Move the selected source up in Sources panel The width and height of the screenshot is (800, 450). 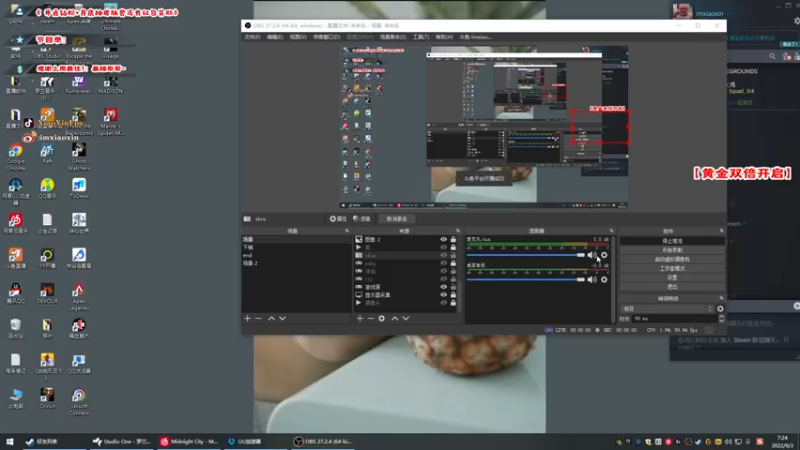coord(395,318)
